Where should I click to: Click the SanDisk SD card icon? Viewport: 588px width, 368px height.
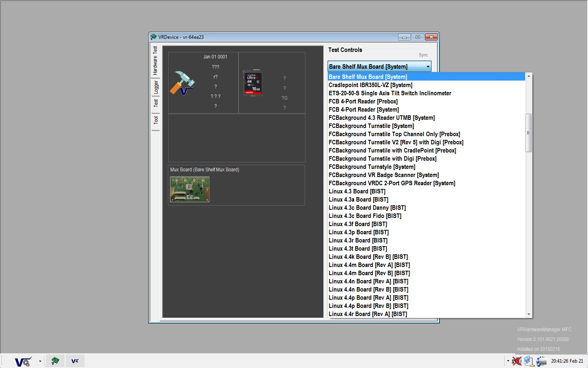[253, 83]
